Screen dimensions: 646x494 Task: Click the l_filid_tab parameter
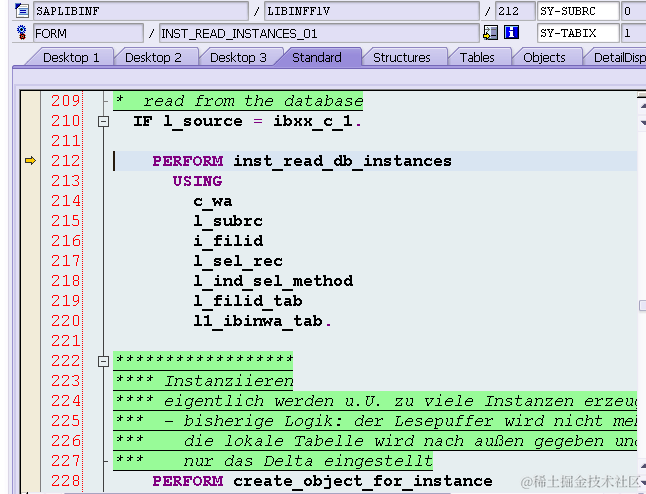click(x=248, y=301)
